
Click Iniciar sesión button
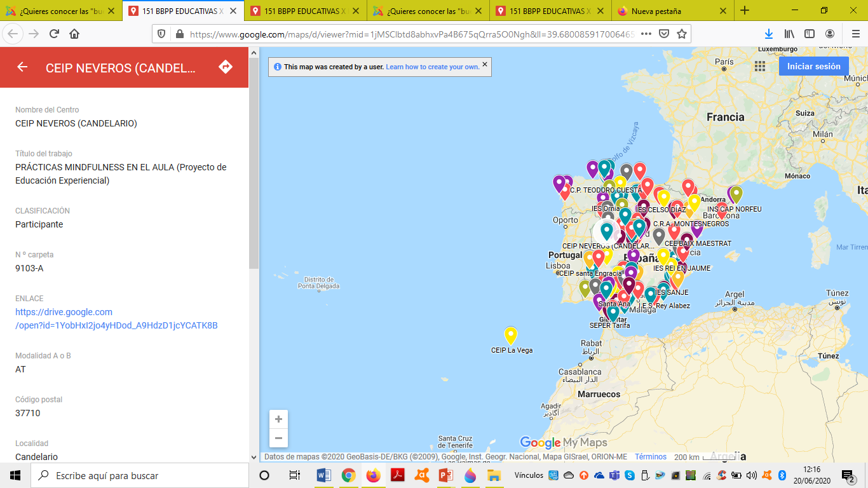[813, 66]
